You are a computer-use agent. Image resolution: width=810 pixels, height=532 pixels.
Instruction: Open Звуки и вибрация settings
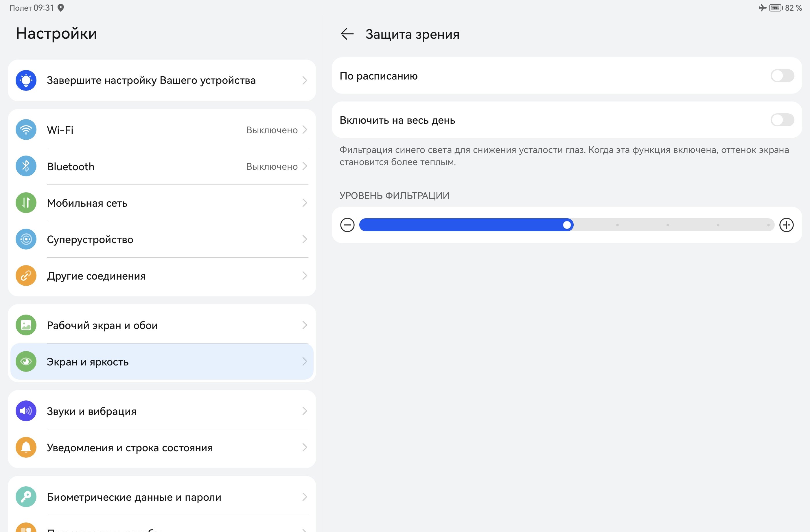click(x=162, y=411)
